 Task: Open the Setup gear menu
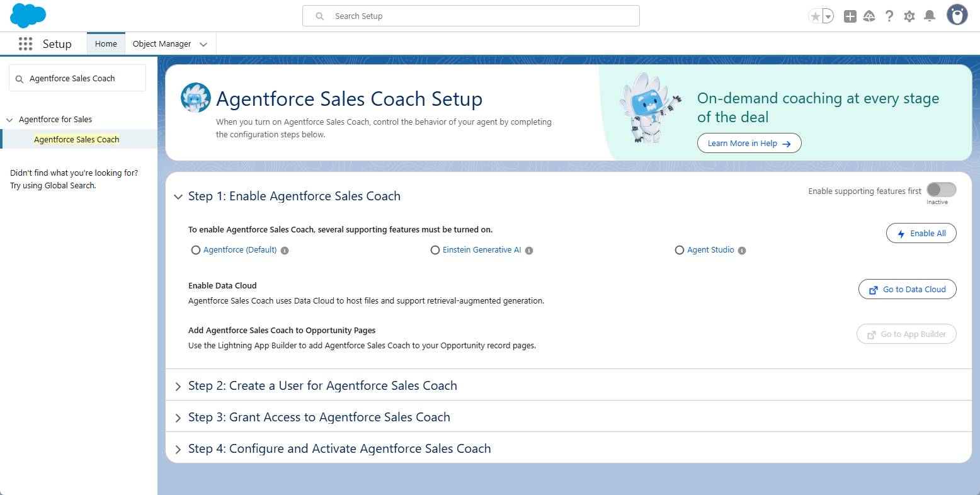[909, 16]
